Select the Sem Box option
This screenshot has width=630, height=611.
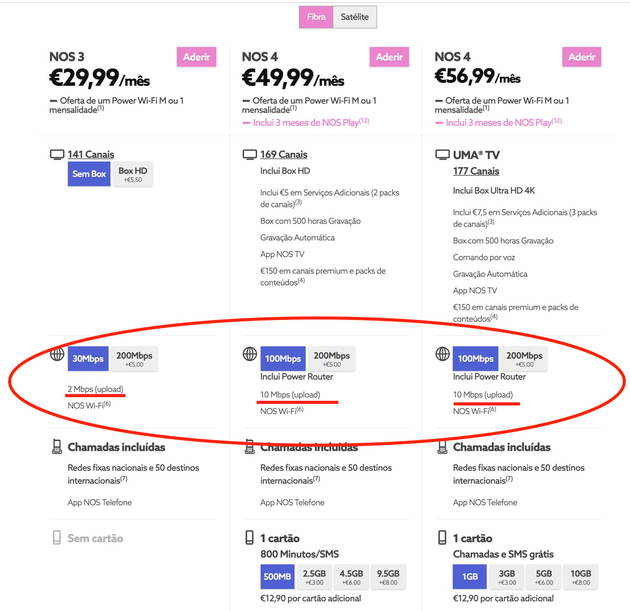click(89, 175)
